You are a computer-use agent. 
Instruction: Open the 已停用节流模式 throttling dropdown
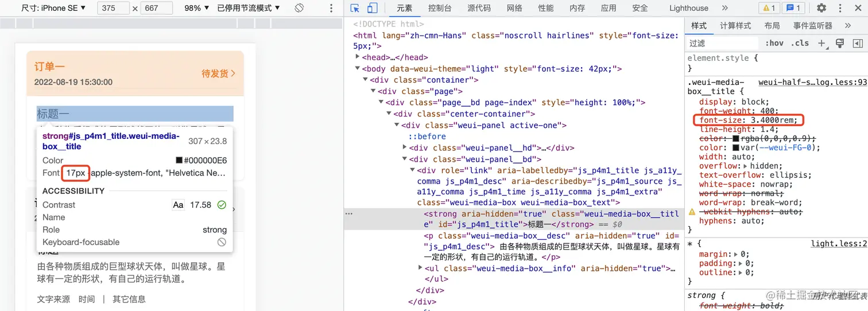[249, 8]
